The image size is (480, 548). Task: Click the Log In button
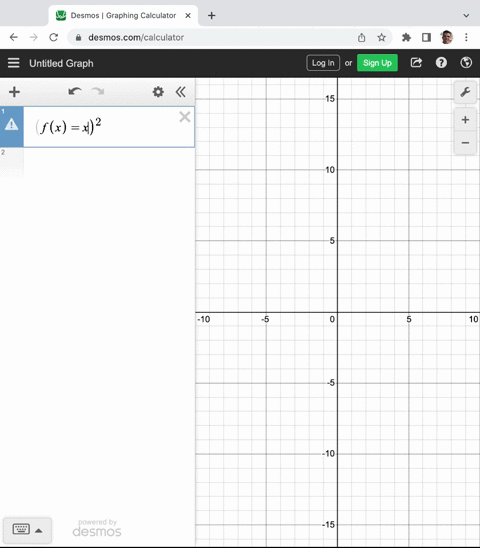tap(323, 63)
